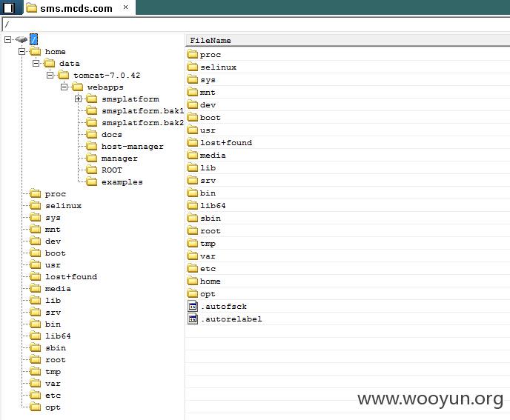This screenshot has width=510, height=420.
Task: Select opt row in file list
Action: pyautogui.click(x=348, y=294)
